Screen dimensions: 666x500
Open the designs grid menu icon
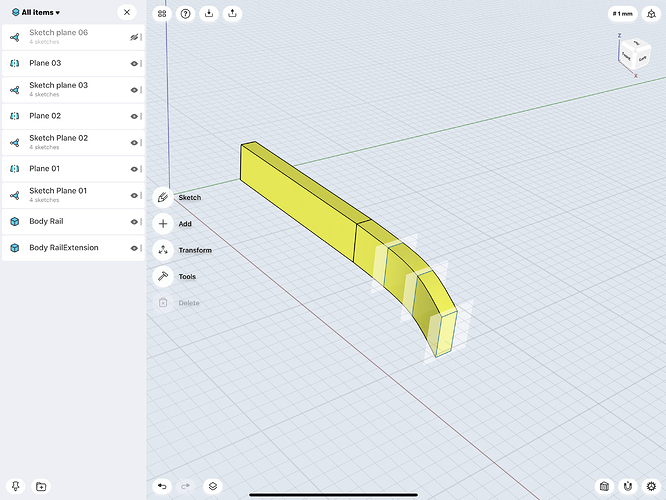click(162, 14)
